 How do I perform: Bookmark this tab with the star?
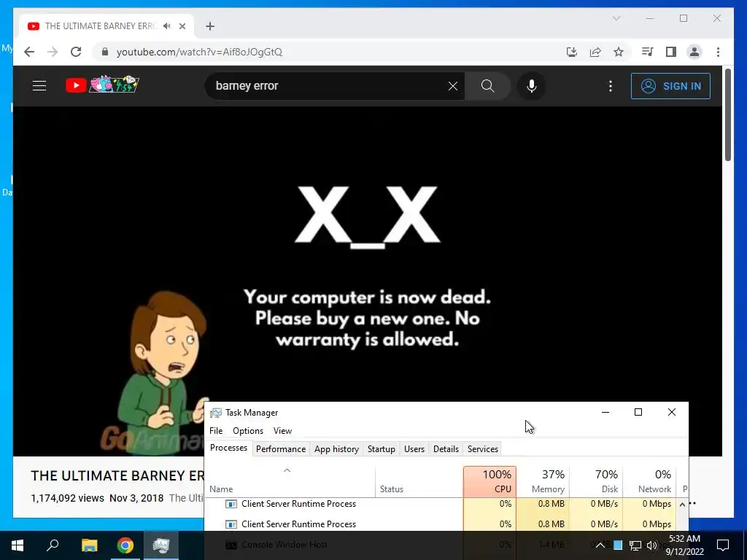tap(619, 52)
